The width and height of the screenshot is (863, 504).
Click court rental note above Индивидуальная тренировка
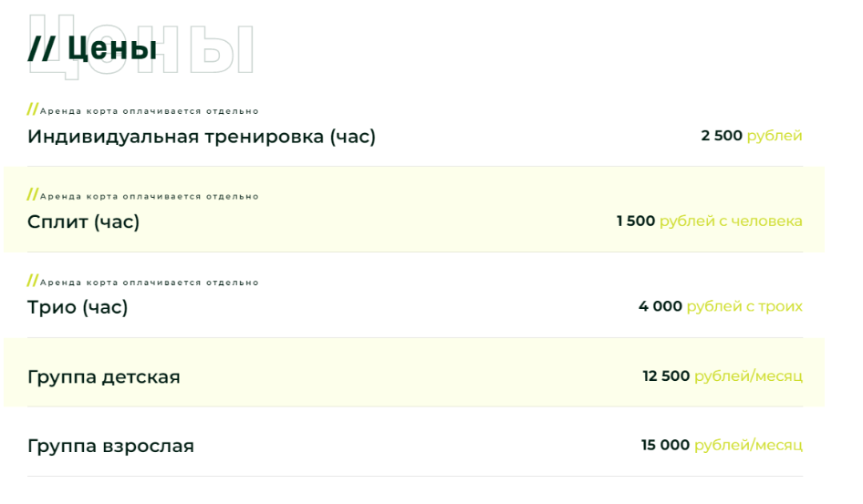150,111
